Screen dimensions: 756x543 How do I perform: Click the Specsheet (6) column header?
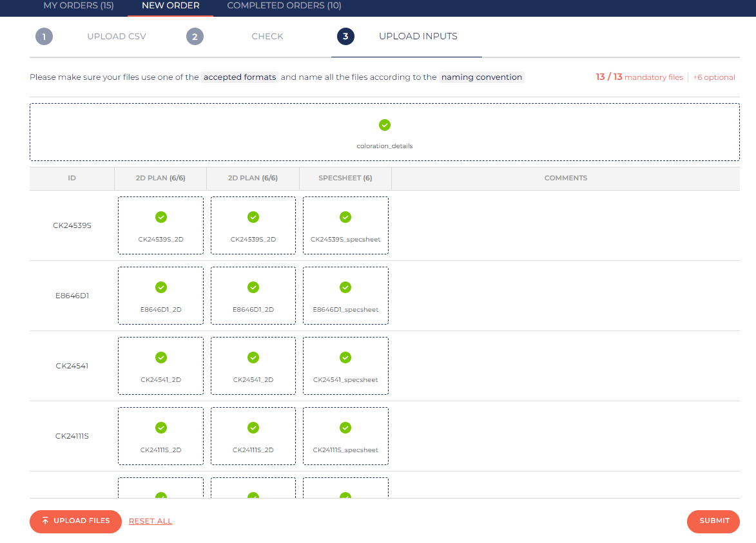(x=345, y=178)
